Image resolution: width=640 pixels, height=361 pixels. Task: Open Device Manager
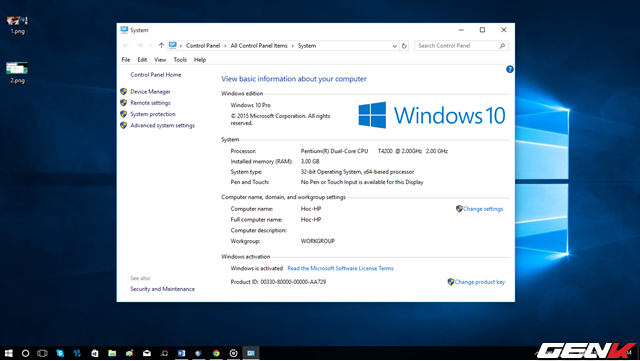(150, 91)
